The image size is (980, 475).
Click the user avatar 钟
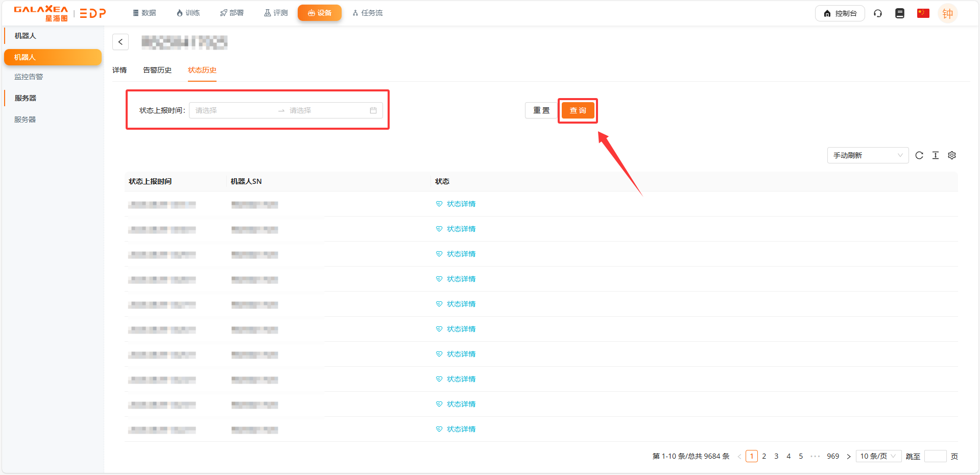tap(947, 14)
